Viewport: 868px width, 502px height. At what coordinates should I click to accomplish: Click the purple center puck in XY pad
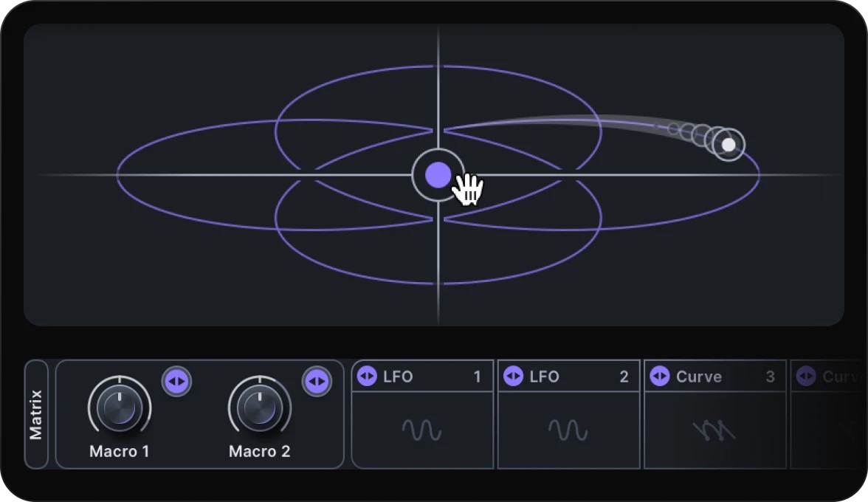click(x=438, y=175)
